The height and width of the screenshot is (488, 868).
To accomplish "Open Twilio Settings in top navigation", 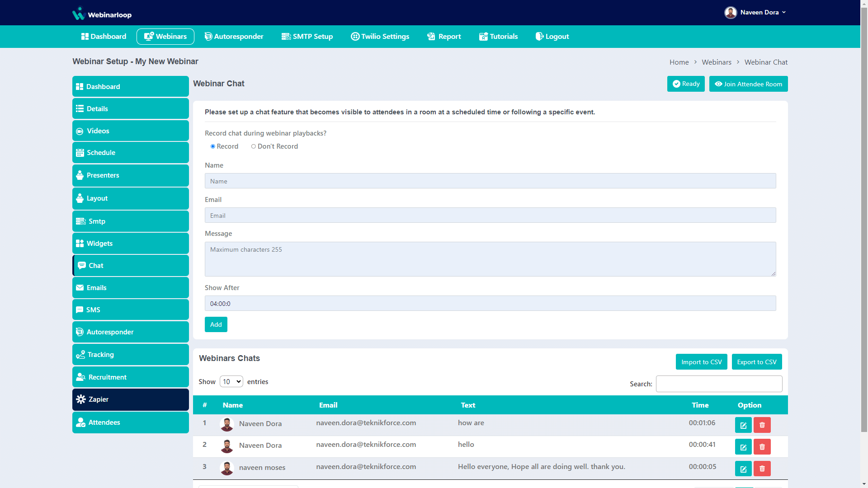I will (380, 37).
